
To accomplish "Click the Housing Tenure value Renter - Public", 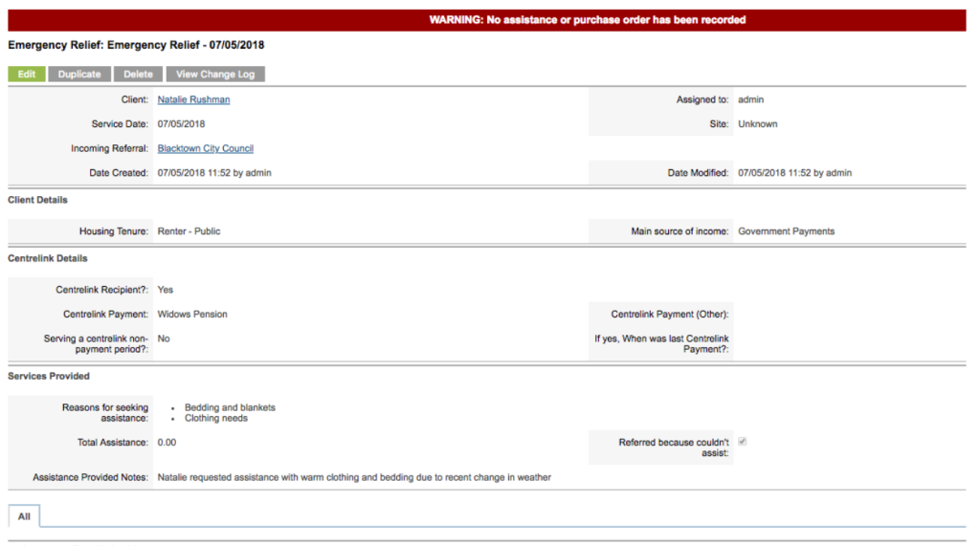I will coord(189,231).
